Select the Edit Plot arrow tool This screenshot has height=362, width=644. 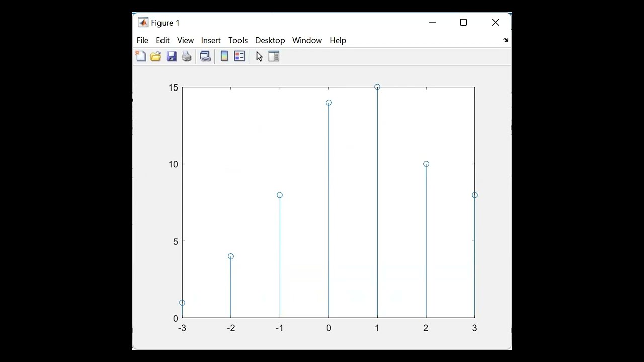[x=259, y=56]
